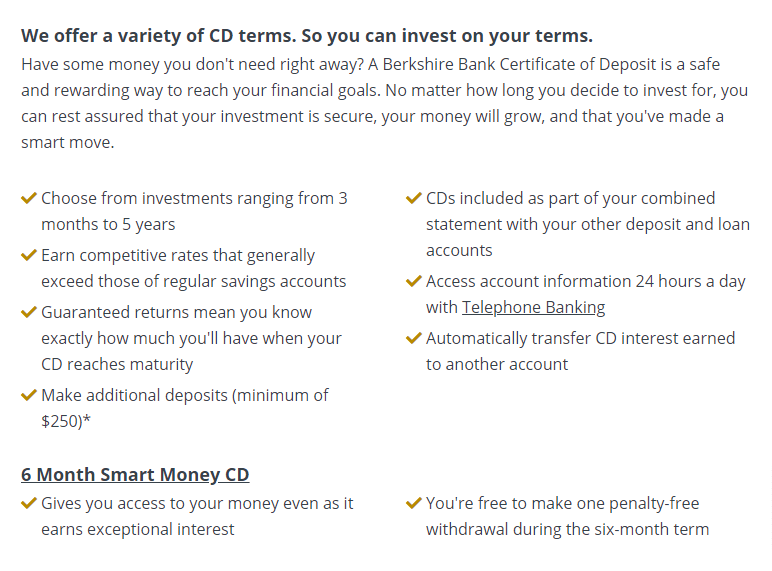Open the Telephone Banking link

(533, 307)
